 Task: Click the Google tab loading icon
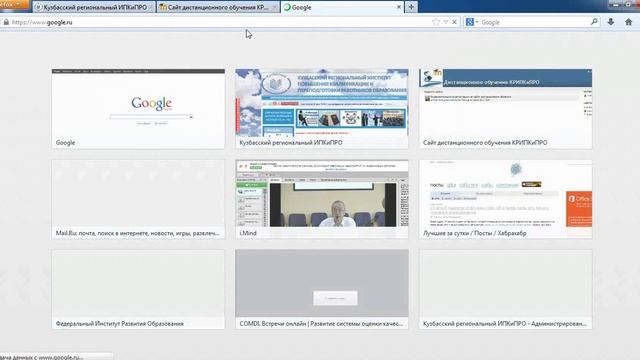tap(287, 7)
